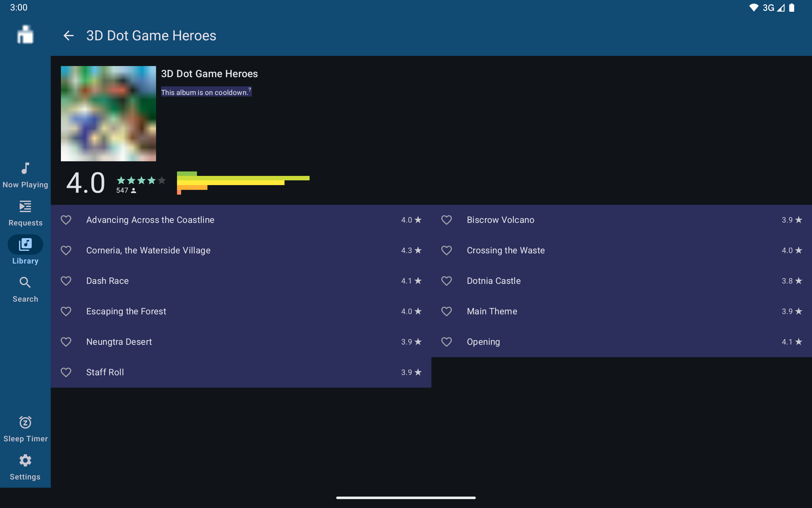Select the song Corneria, the Waterside Village
The image size is (812, 508).
148,250
